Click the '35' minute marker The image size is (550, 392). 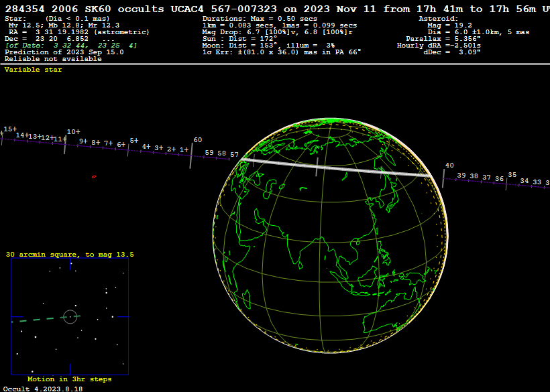tap(512, 174)
